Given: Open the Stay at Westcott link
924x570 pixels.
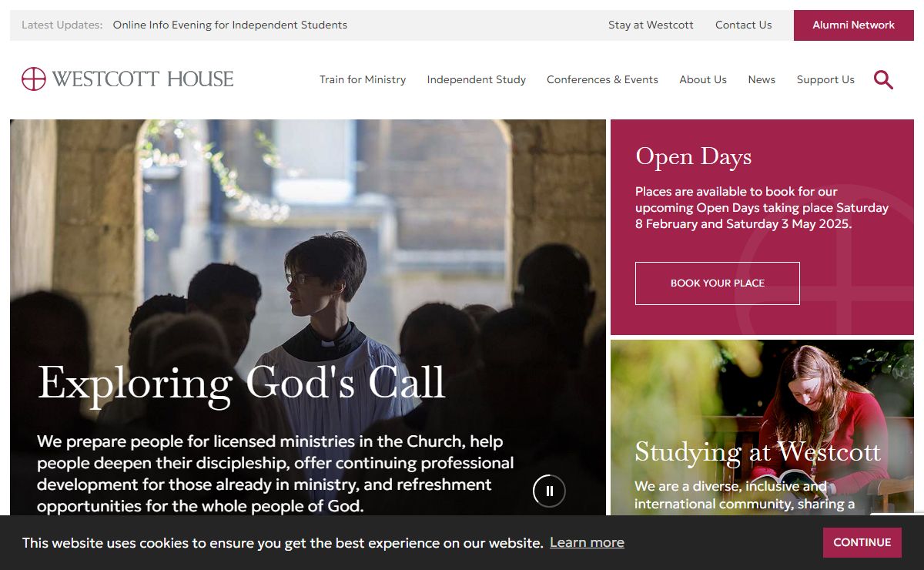Looking at the screenshot, I should 651,25.
